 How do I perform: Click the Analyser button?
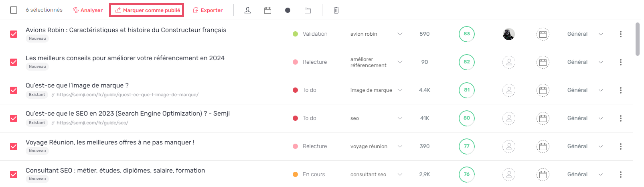tap(88, 10)
